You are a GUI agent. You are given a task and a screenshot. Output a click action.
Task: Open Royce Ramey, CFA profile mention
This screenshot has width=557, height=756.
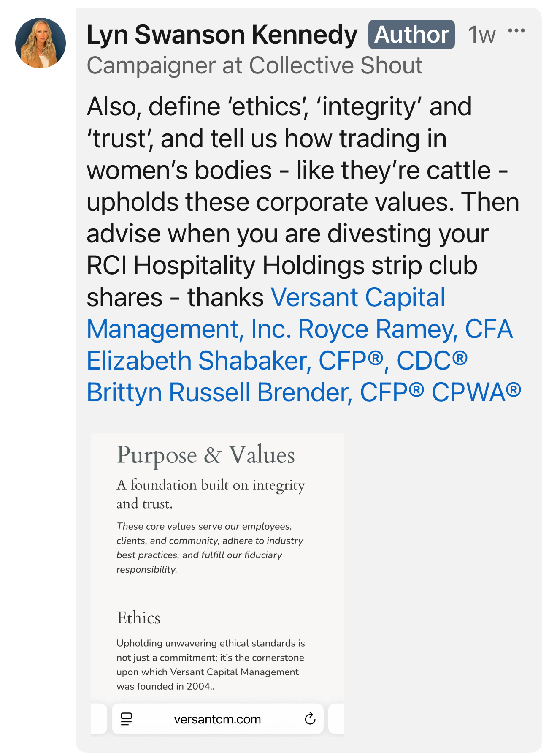point(406,329)
